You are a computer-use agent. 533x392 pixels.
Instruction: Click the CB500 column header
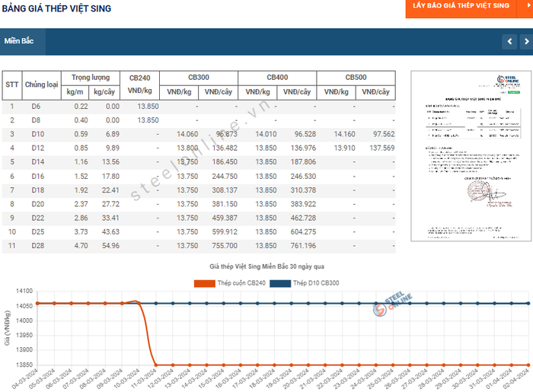coord(356,78)
